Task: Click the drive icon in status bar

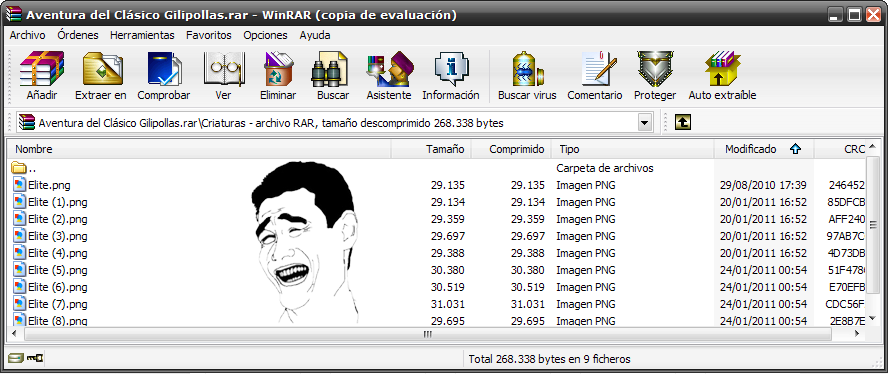Action: click(x=16, y=358)
